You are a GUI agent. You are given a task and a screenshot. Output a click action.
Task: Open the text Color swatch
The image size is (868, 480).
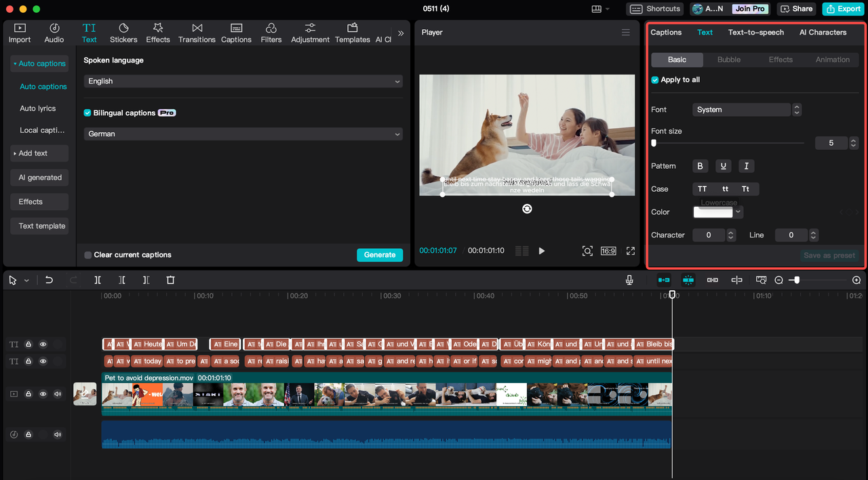(713, 212)
